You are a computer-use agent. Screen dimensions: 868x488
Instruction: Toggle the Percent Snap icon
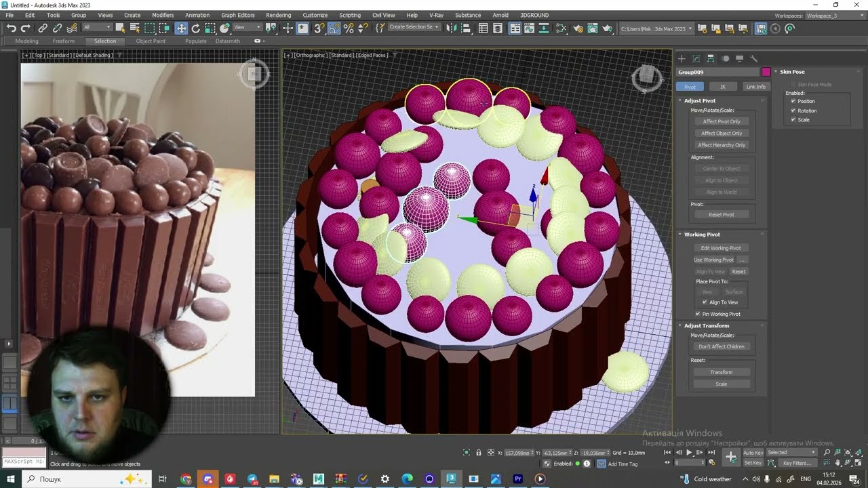click(349, 28)
